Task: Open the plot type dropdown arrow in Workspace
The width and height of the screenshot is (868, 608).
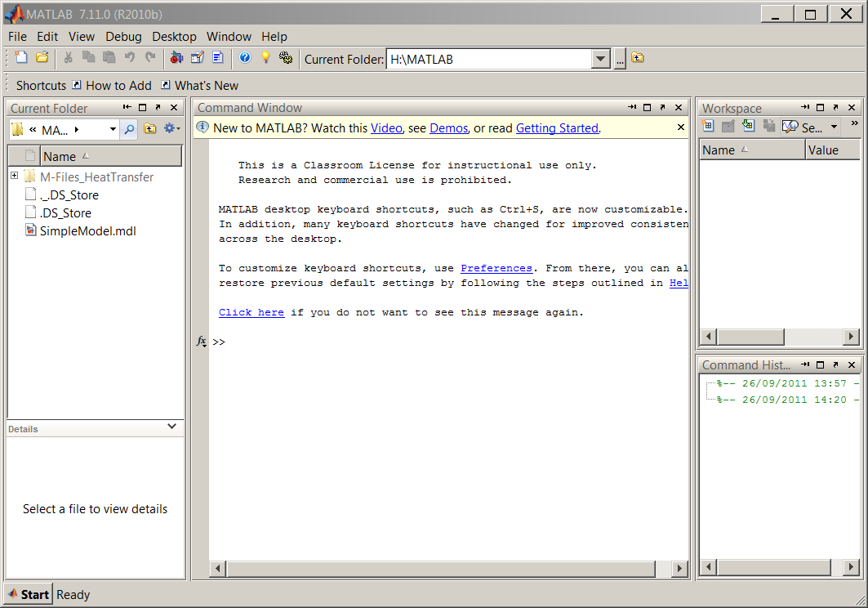Action: [x=834, y=127]
